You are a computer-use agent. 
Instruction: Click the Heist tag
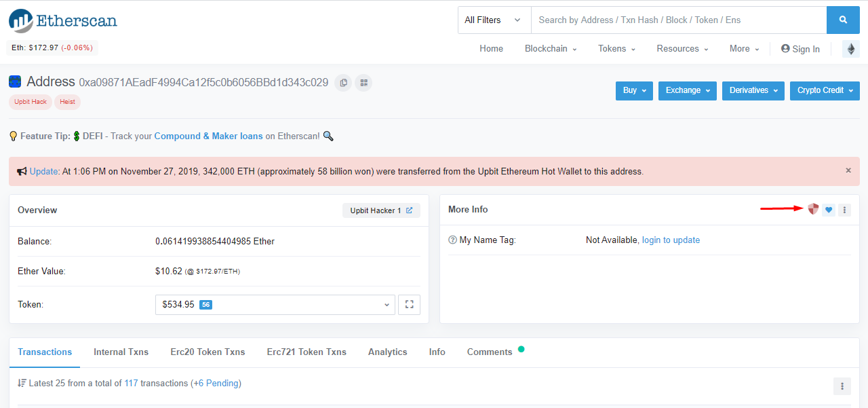click(67, 102)
